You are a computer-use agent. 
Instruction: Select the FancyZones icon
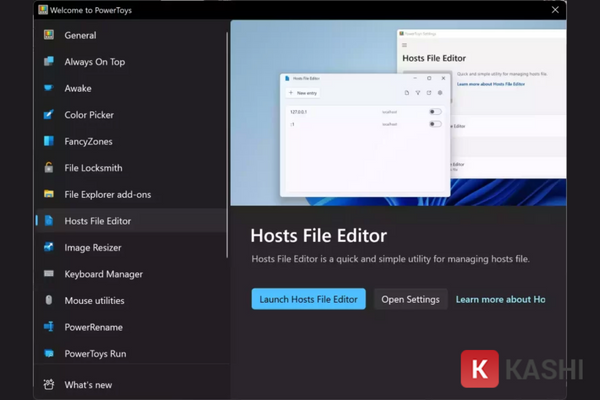48,141
